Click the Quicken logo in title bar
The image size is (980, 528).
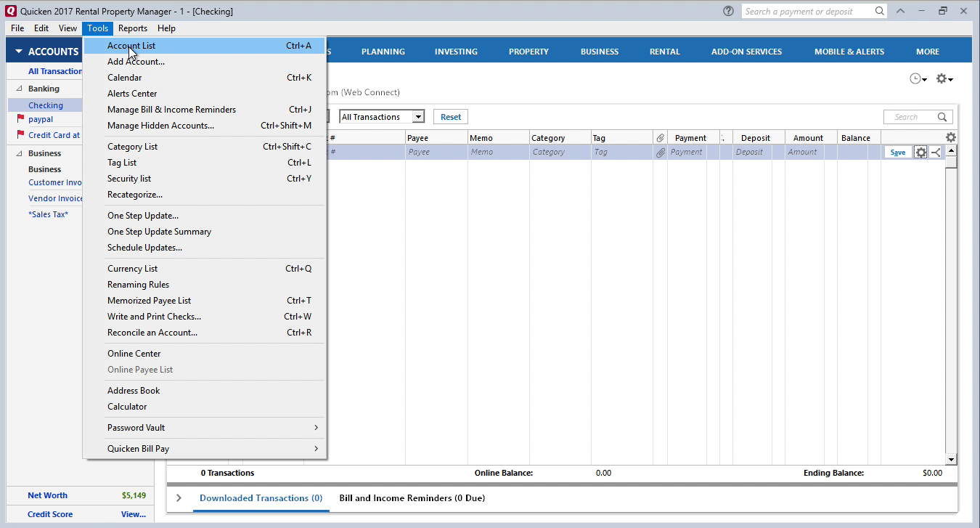click(11, 11)
